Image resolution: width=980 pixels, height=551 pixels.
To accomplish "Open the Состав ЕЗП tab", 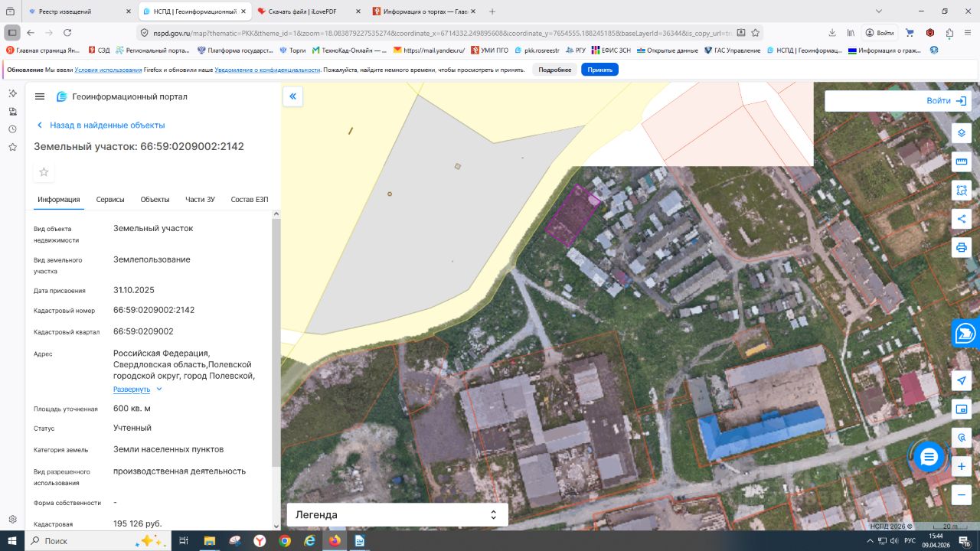I will [x=250, y=200].
